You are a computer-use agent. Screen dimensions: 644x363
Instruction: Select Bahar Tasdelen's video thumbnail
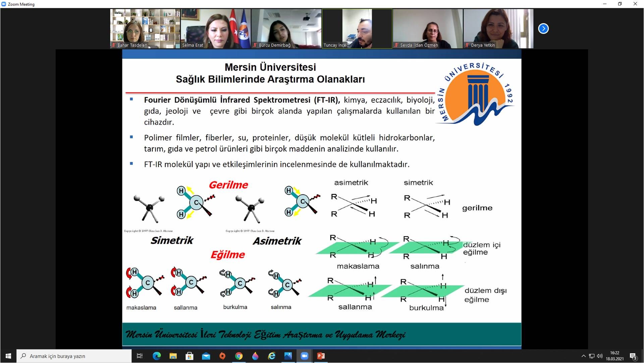tap(145, 29)
